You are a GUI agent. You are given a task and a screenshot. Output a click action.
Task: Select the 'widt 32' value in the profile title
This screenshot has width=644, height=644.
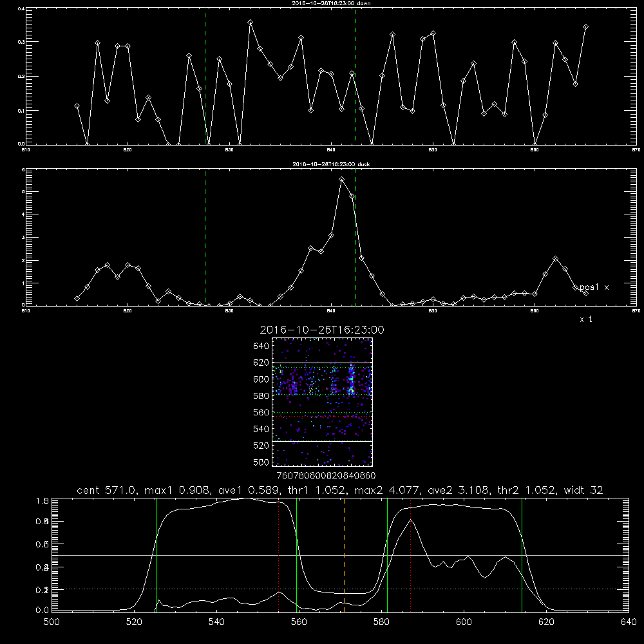(x=583, y=490)
